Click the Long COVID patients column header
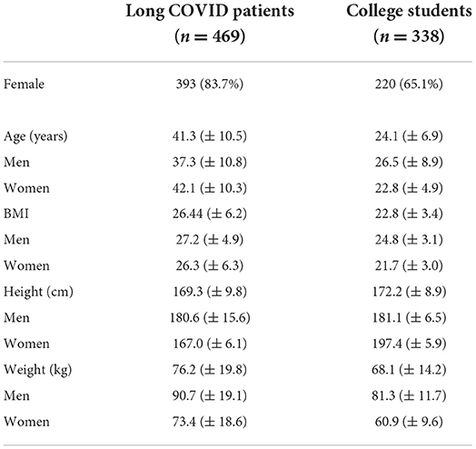476x449 pixels. pos(210,24)
